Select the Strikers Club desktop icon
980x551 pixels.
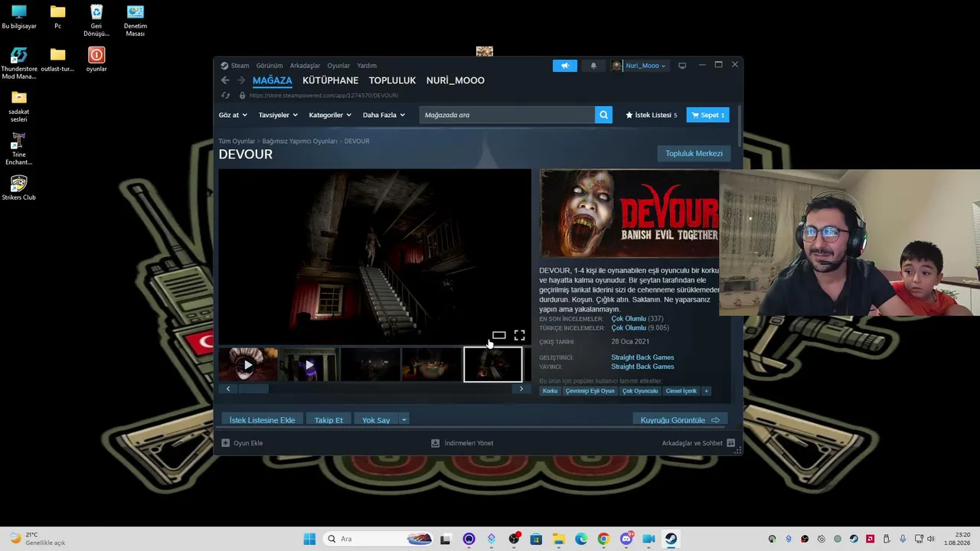click(19, 188)
